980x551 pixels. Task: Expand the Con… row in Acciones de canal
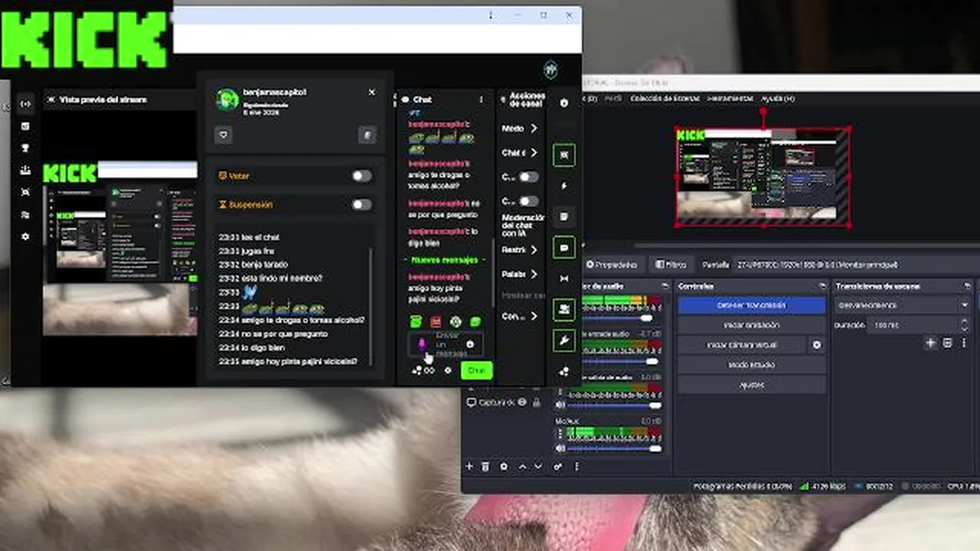(521, 316)
